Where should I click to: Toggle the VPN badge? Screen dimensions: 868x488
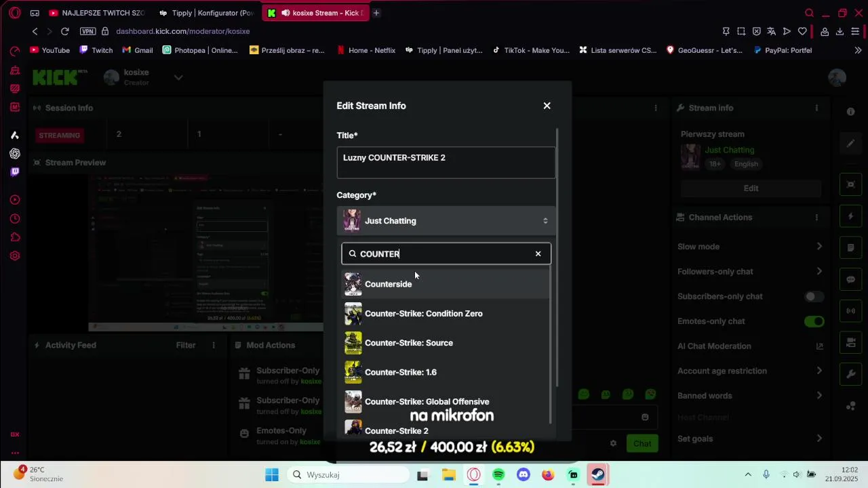pos(87,31)
